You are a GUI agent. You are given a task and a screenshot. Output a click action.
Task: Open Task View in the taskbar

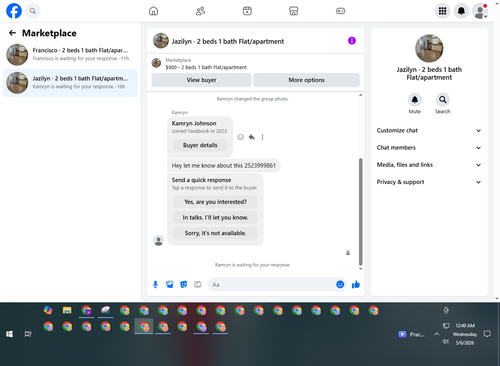coord(28,334)
